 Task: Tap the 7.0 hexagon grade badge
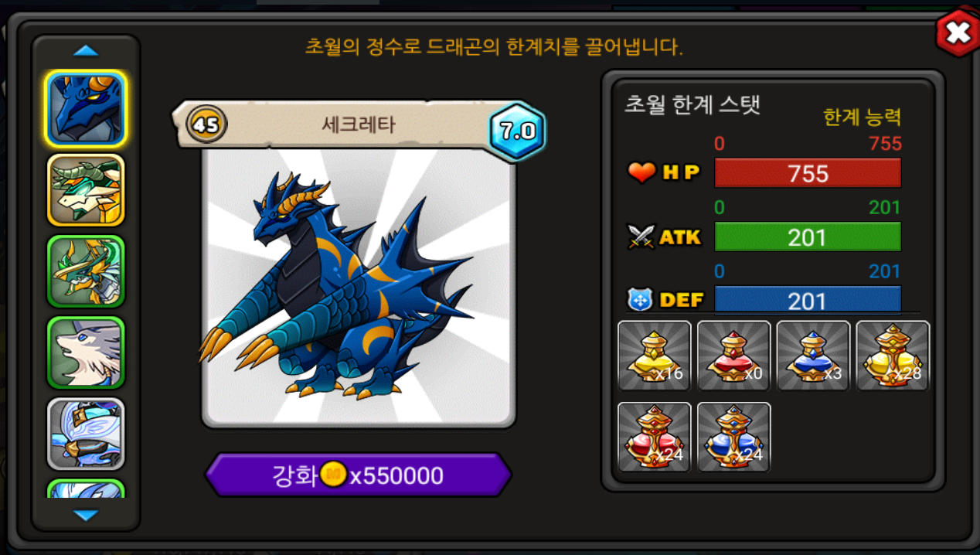pyautogui.click(x=517, y=130)
